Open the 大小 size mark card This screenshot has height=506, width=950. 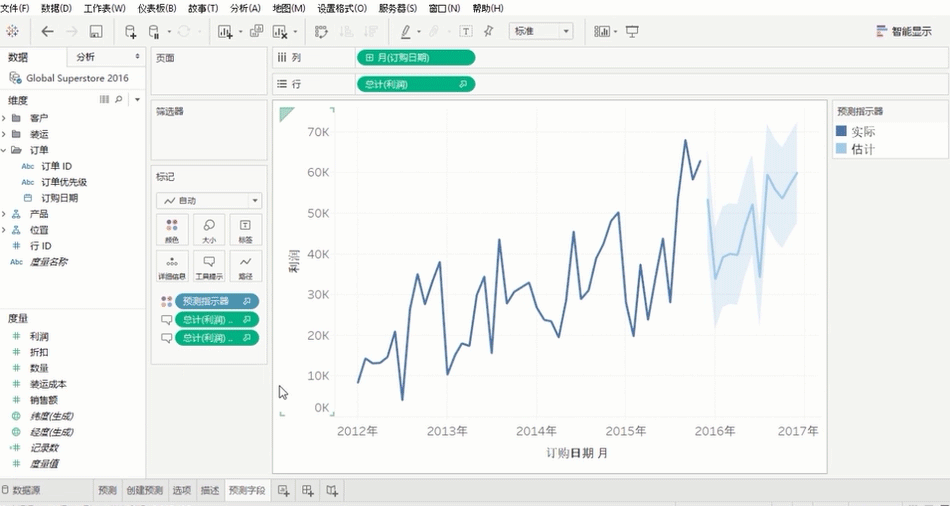point(209,230)
